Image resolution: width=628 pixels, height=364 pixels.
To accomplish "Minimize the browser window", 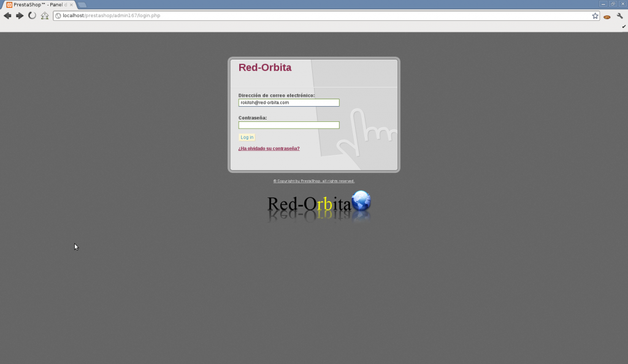I will tap(603, 4).
